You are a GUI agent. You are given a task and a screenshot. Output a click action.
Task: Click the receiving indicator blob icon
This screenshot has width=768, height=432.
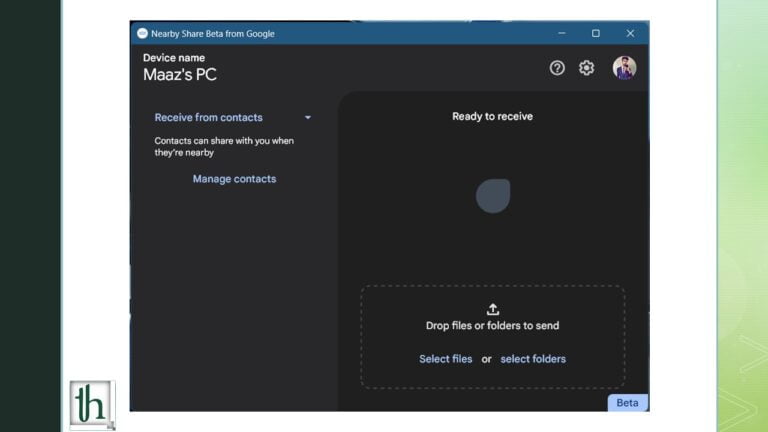pos(493,196)
